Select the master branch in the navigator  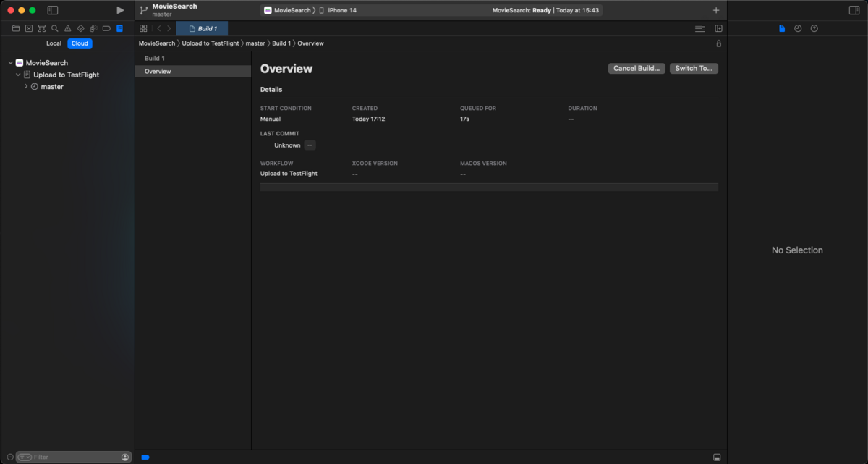coord(52,87)
